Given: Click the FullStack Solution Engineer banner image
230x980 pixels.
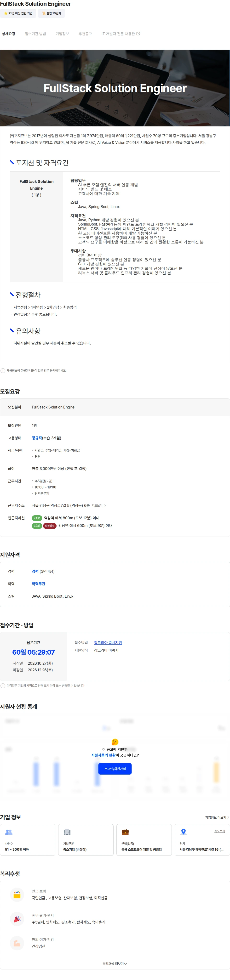Looking at the screenshot, I should (115, 88).
